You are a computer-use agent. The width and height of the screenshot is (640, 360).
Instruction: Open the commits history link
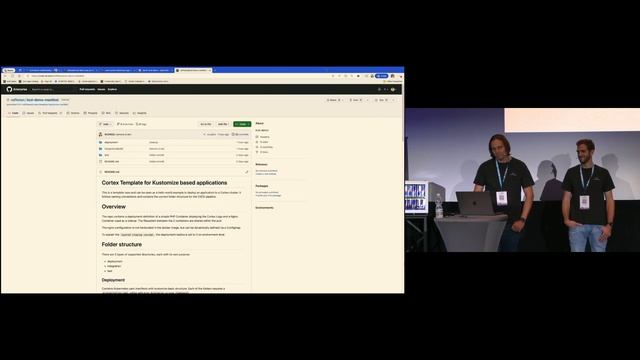[240, 134]
